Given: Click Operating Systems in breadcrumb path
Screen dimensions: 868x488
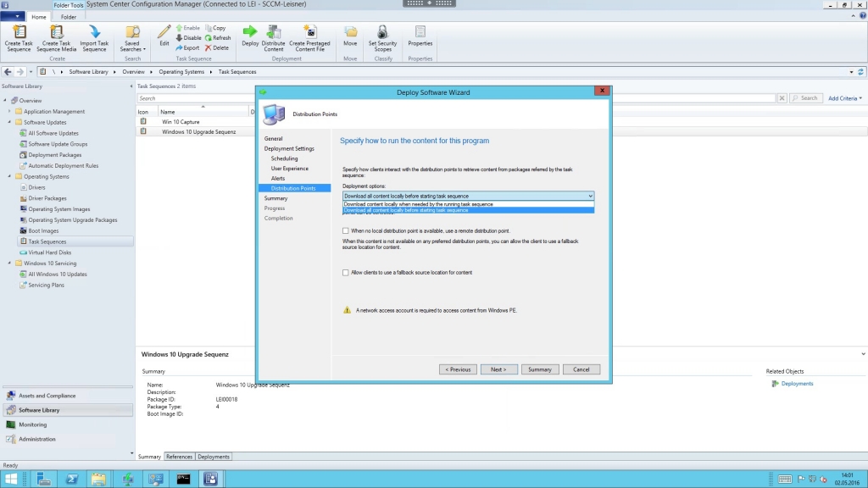Looking at the screenshot, I should click(181, 71).
